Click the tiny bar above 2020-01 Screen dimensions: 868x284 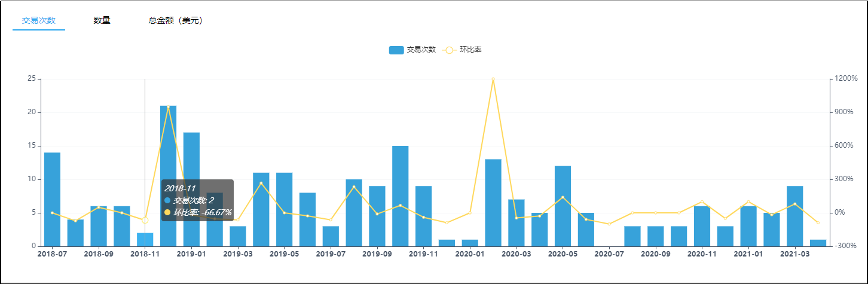[470, 243]
